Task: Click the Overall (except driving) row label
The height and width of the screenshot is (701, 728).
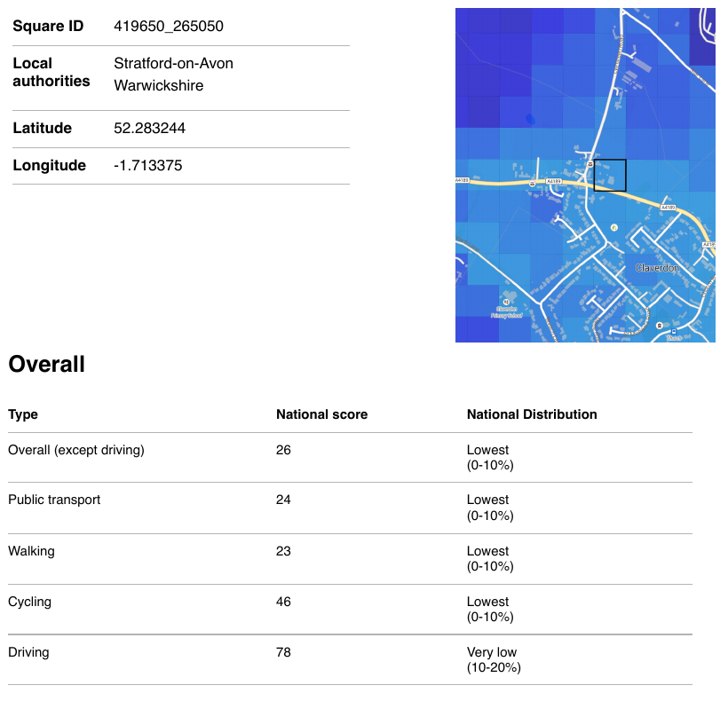Action: pos(76,450)
